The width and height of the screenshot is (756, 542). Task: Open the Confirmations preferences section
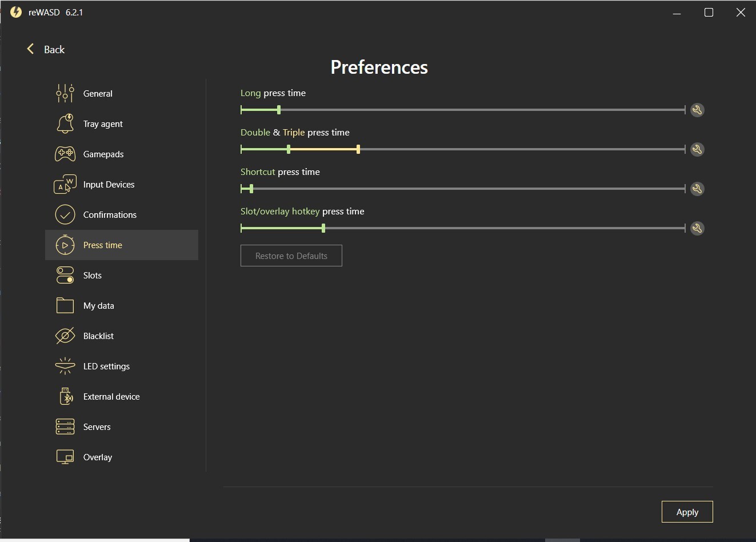click(x=110, y=214)
